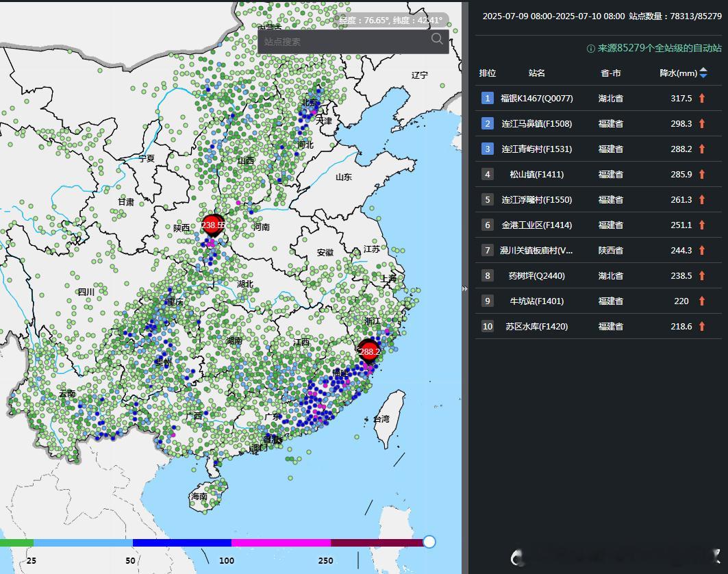Click the up arrow next to 244.3
This screenshot has width=728, height=574.
point(702,250)
